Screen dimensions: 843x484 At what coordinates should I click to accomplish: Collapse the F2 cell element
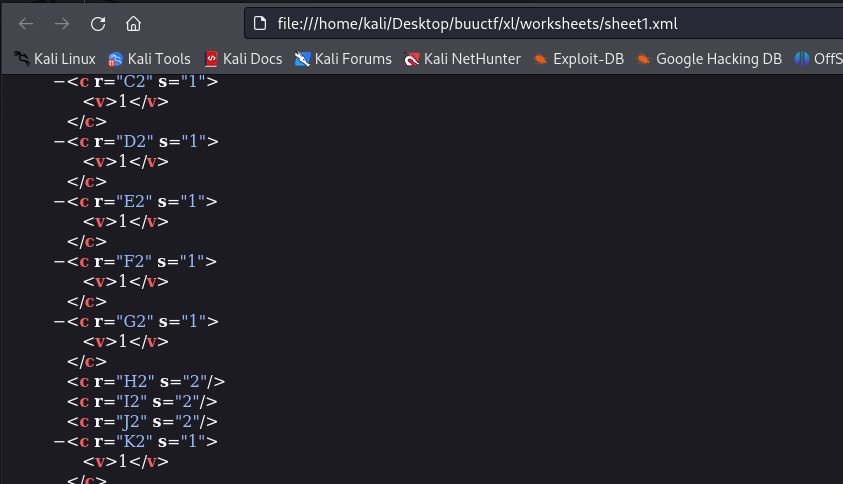(59, 262)
